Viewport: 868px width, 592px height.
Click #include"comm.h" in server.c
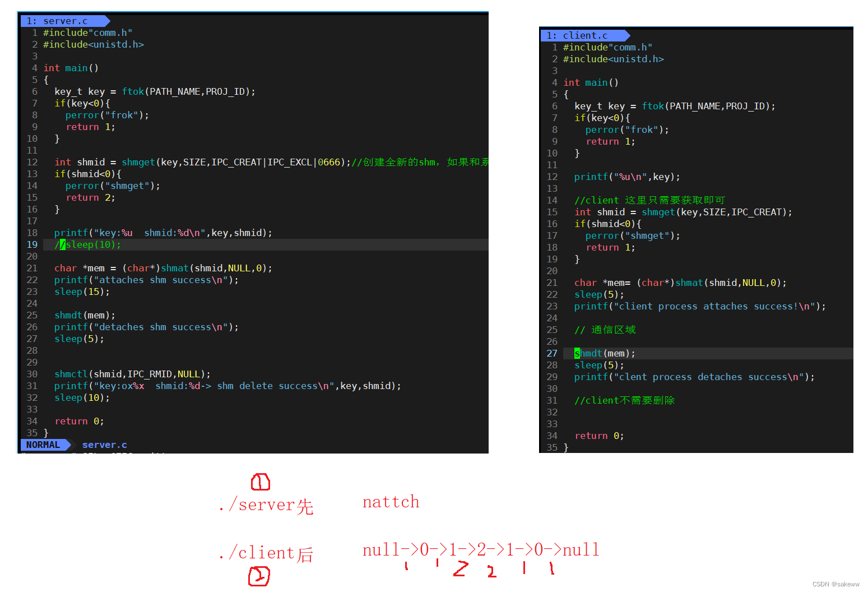tap(87, 33)
